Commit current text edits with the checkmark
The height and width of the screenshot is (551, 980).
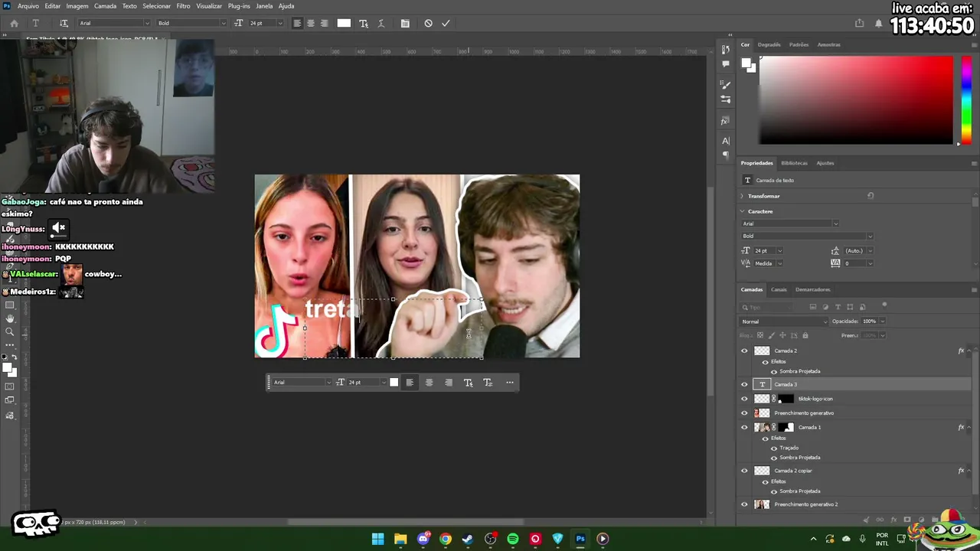pos(446,23)
